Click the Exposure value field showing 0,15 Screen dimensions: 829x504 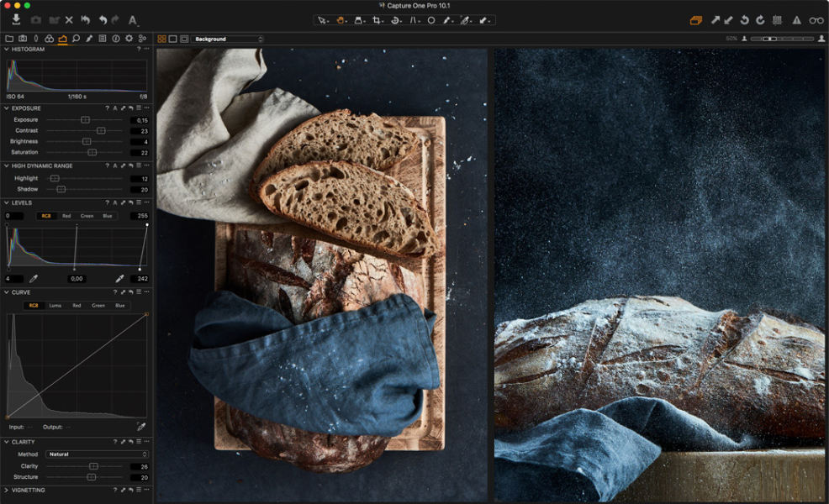click(140, 120)
